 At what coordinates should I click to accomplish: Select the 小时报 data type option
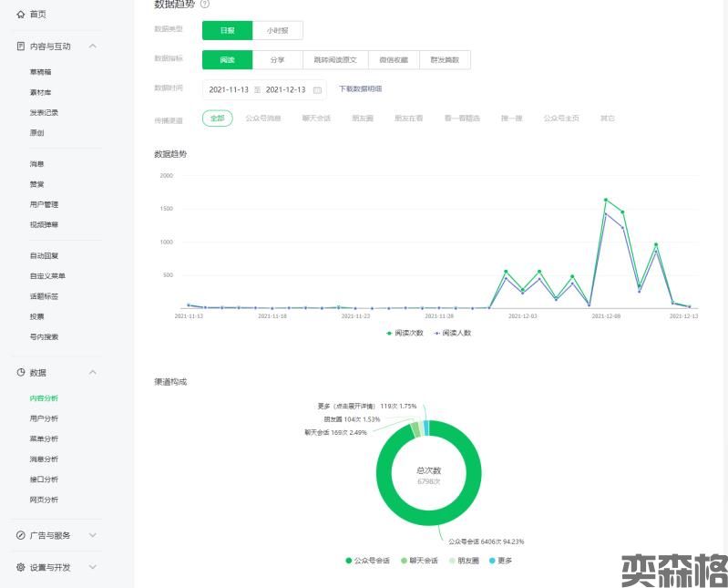coord(277,30)
